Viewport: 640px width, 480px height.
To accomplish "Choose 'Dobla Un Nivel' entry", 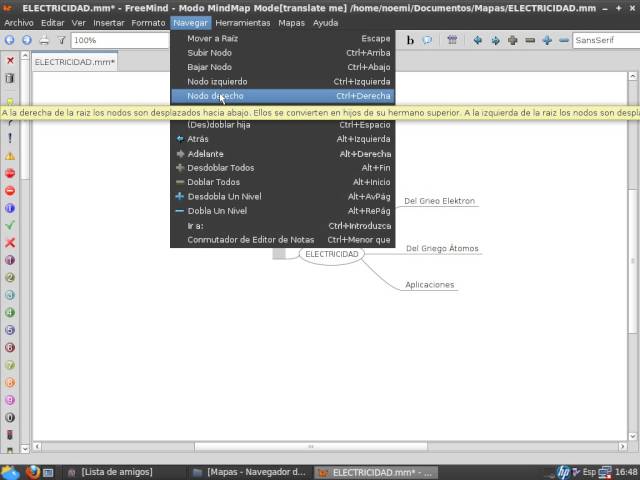I will click(x=282, y=211).
